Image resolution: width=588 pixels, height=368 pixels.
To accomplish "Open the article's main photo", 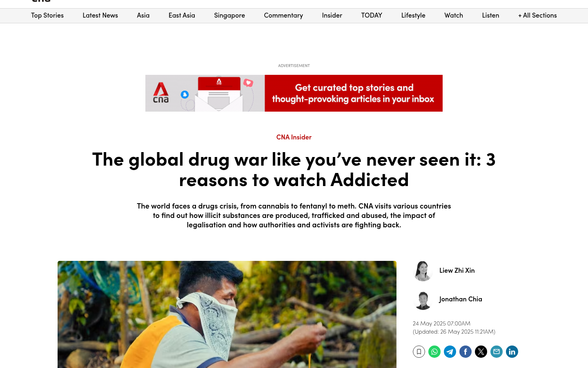I will [x=227, y=314].
